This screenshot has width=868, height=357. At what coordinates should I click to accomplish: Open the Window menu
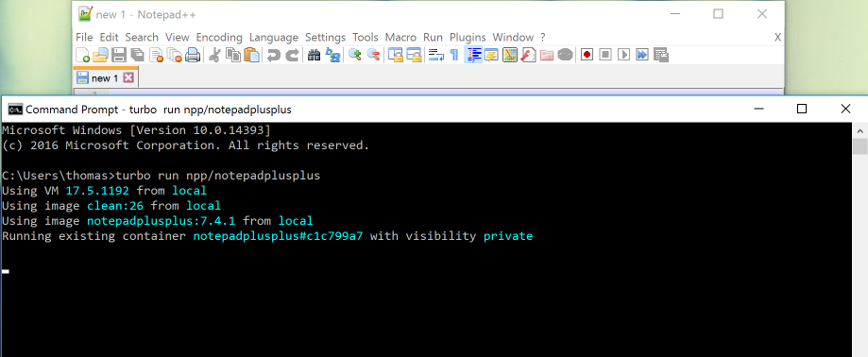pyautogui.click(x=513, y=37)
